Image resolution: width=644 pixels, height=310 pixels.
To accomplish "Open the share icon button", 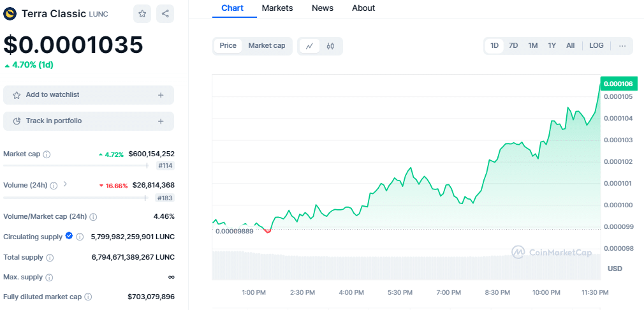I will [165, 13].
